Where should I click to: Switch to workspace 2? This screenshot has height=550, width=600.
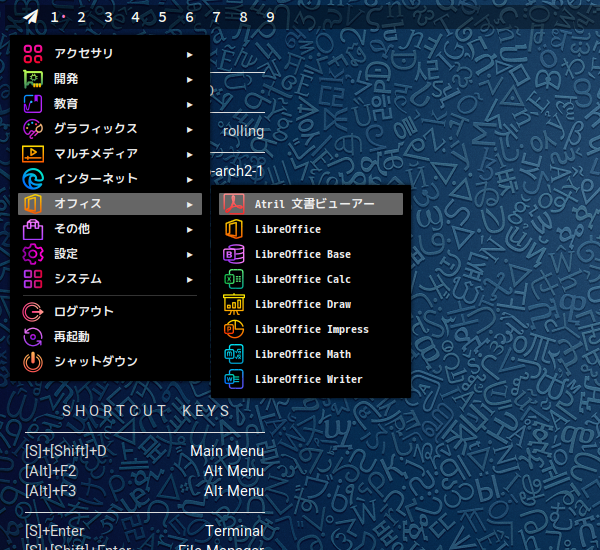(81, 17)
